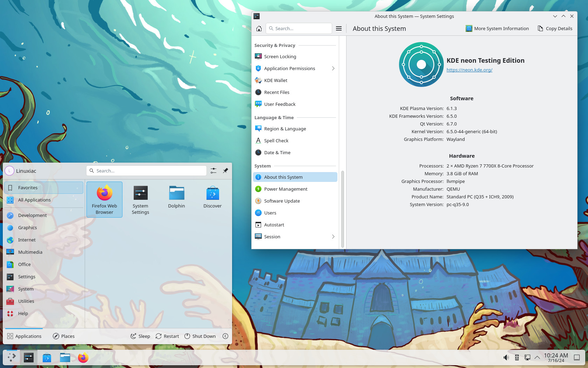Open System Settings window title icon menu
Screen dimensions: 588x368
(x=257, y=16)
